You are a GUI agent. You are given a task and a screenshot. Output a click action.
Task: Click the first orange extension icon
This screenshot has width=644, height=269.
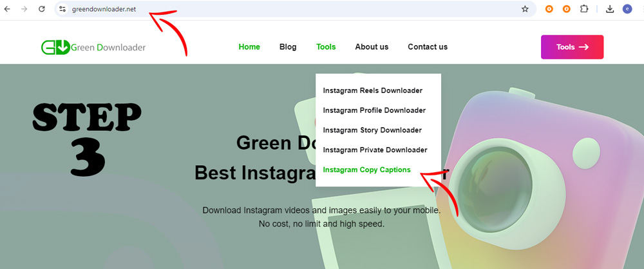549,9
